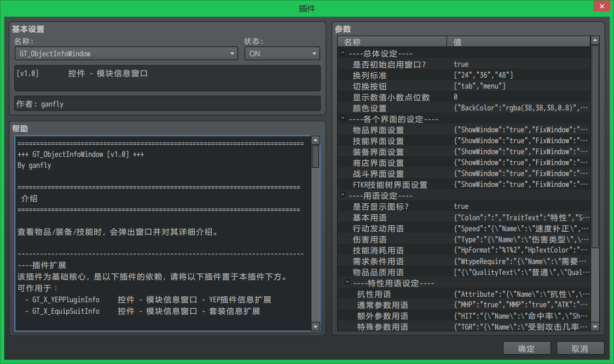Select the 显示数值小数点位数 parameter row
Image resolution: width=614 pixels, height=364 pixels.
pyautogui.click(x=464, y=97)
